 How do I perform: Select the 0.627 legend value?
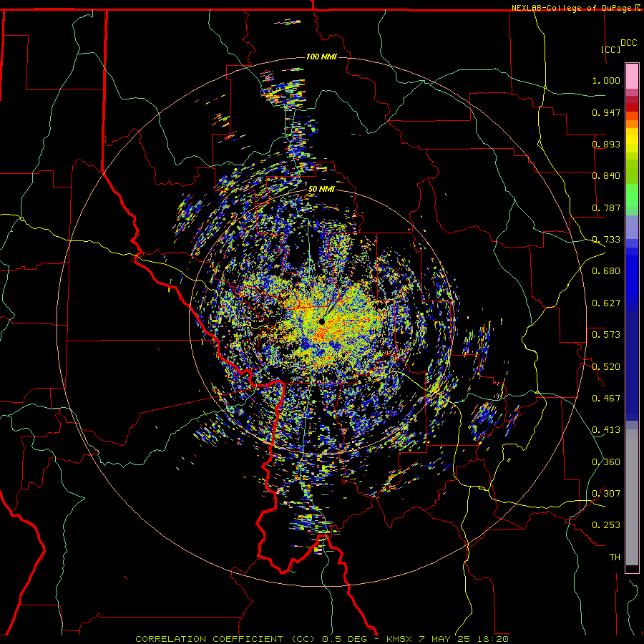(x=606, y=303)
